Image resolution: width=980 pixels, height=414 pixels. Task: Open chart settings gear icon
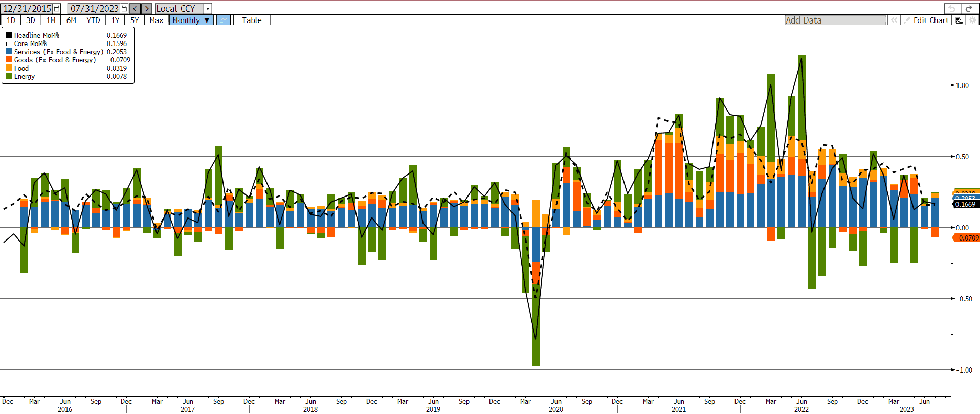[972, 20]
